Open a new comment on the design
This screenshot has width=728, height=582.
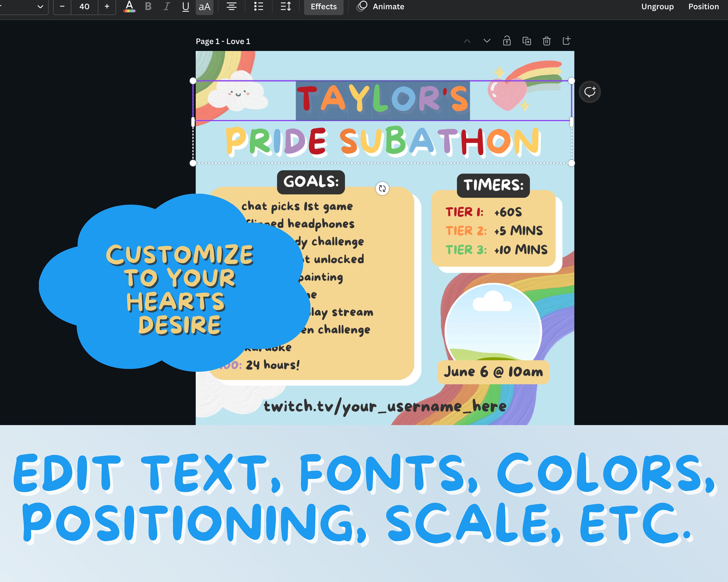589,91
